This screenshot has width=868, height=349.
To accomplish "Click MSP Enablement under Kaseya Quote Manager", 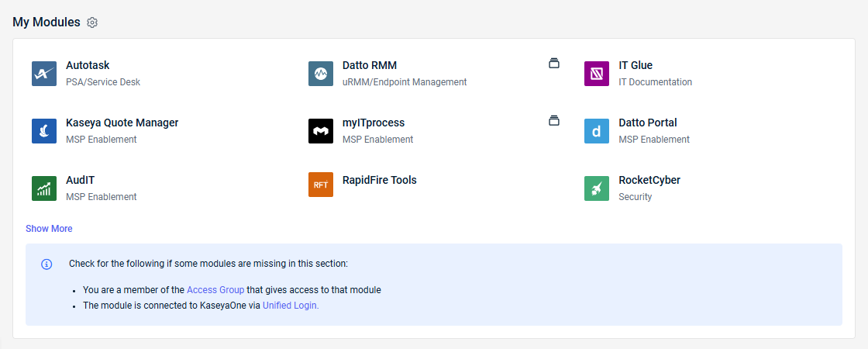I will (102, 140).
